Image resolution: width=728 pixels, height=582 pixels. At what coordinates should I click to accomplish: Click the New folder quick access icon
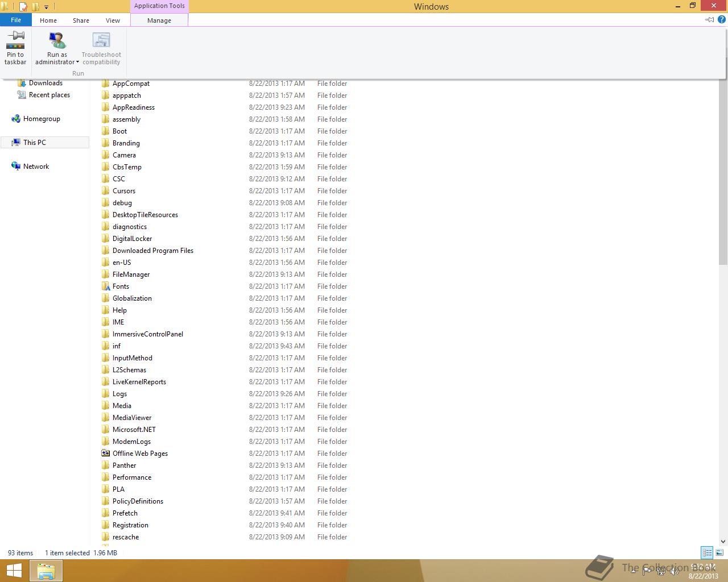pos(35,7)
